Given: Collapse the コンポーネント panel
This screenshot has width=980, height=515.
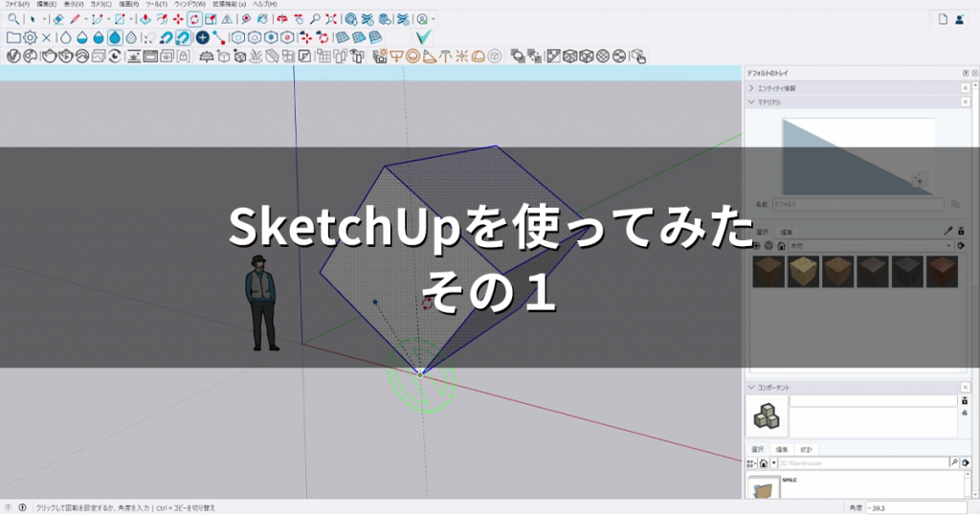Looking at the screenshot, I should click(x=751, y=388).
